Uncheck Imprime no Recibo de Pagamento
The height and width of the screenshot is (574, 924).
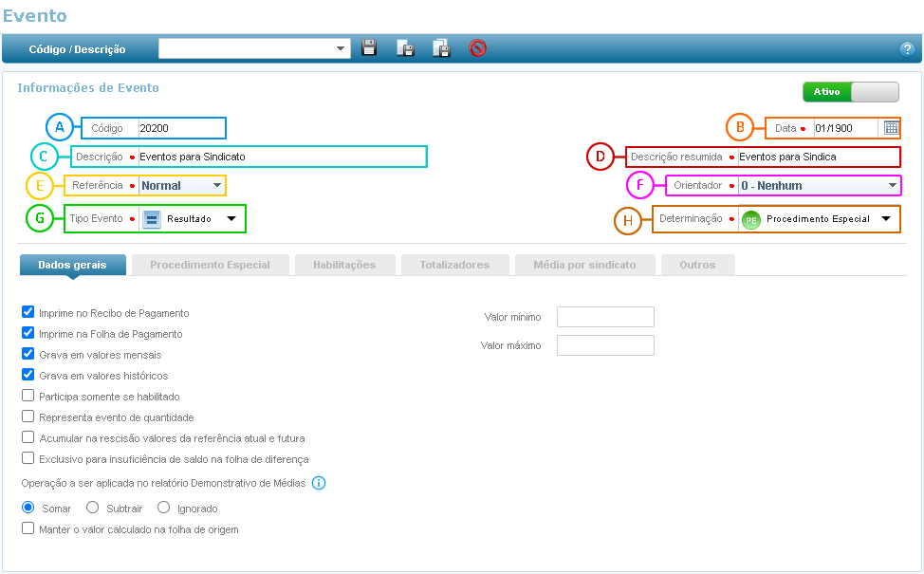(28, 312)
